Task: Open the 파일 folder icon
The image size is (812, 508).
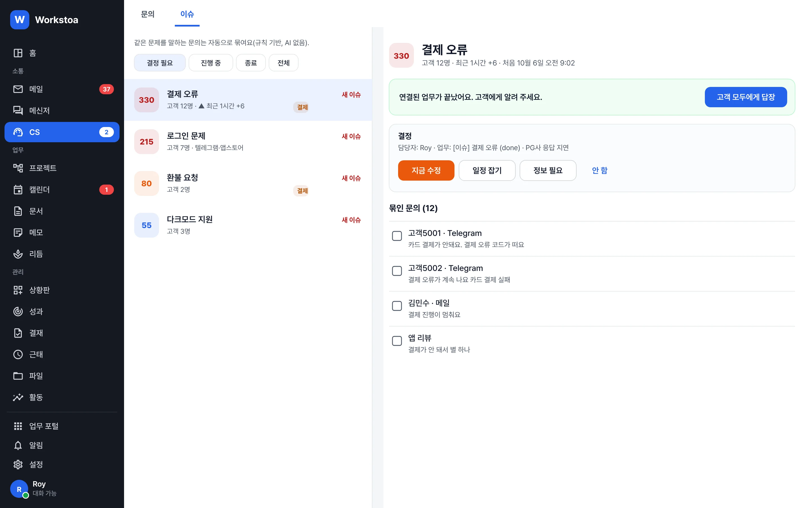Action: click(18, 376)
